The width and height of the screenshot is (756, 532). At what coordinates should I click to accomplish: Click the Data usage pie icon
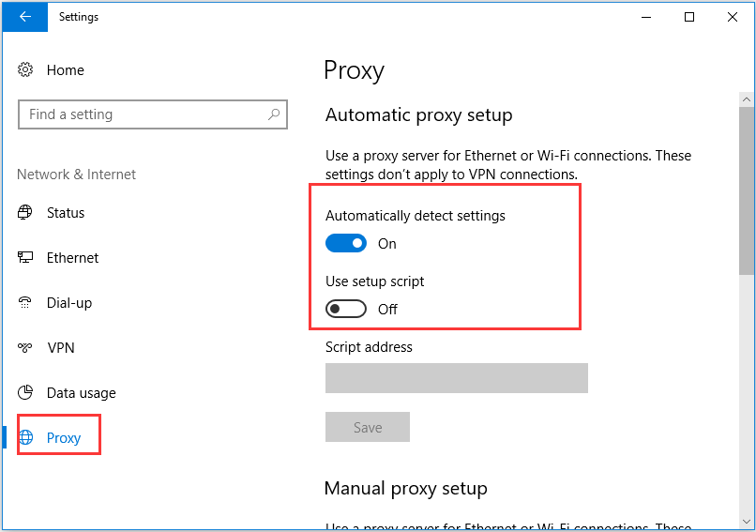click(25, 392)
